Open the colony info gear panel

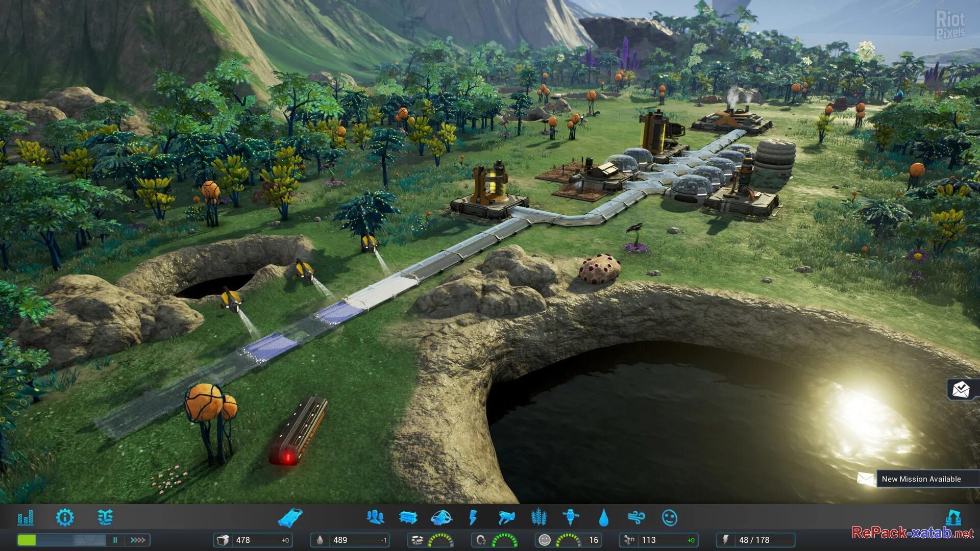pyautogui.click(x=65, y=517)
